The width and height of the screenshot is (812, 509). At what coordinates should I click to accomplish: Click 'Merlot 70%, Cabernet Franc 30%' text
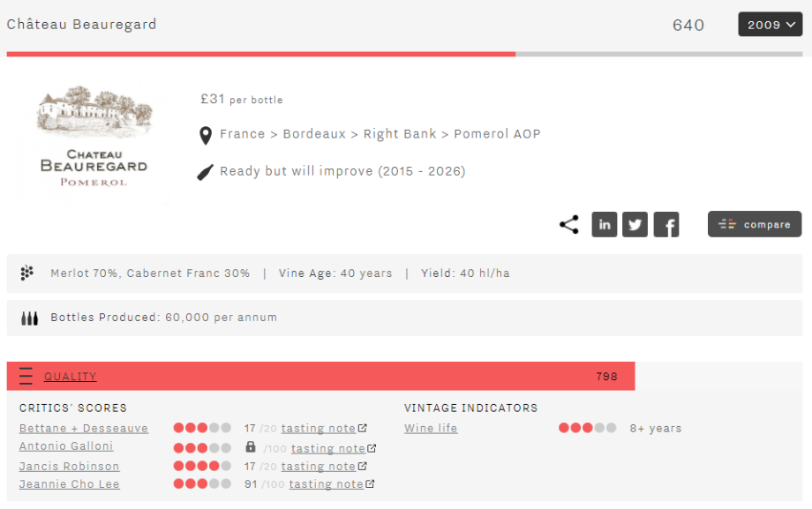pyautogui.click(x=150, y=273)
